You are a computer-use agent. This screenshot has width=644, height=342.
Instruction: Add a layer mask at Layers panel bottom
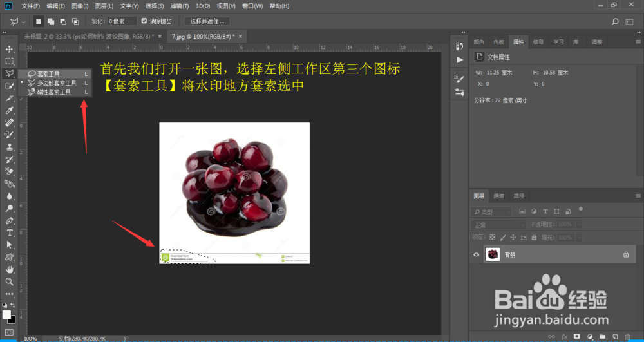tap(576, 336)
